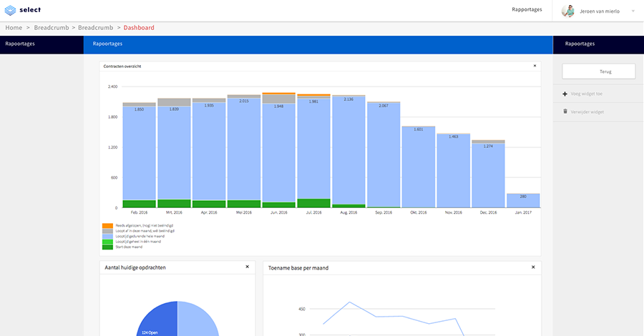
Task: Click the trash icon for Verwijder widget
Action: click(x=565, y=112)
